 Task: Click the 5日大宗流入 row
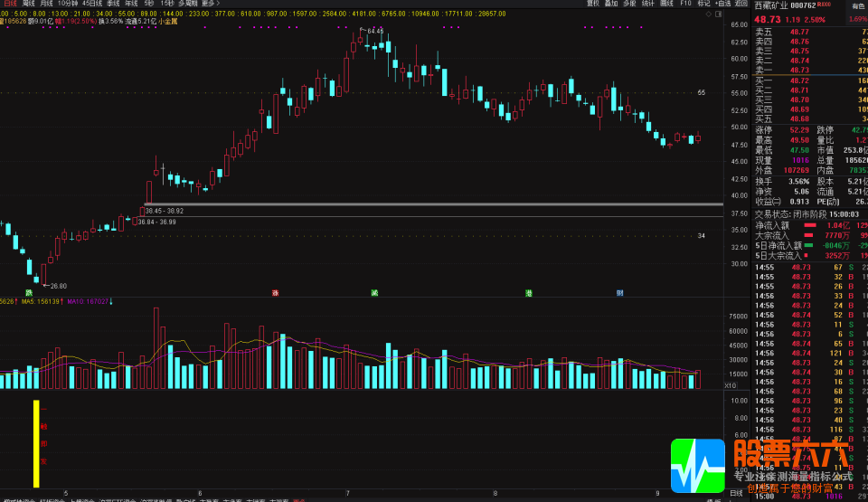click(x=810, y=255)
